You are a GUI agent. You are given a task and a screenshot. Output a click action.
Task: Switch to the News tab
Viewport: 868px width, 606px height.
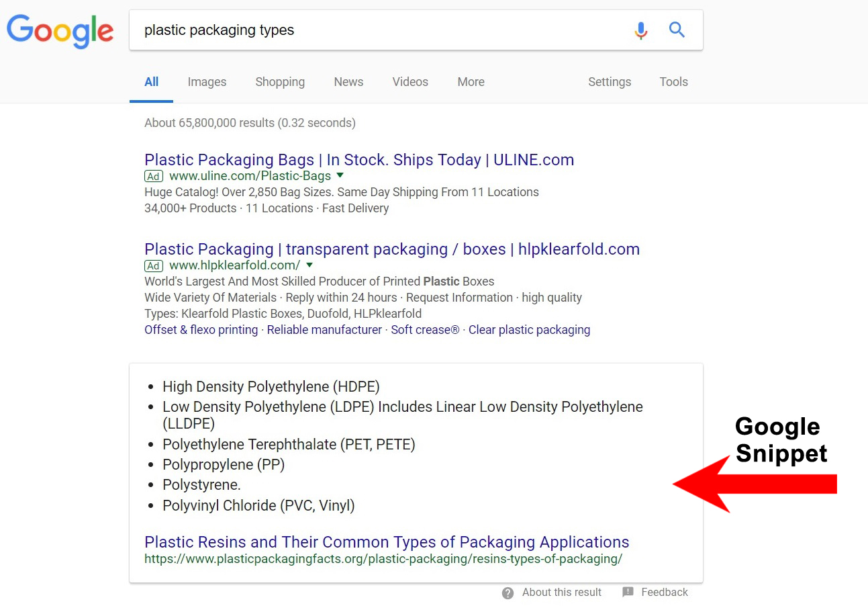pos(348,82)
